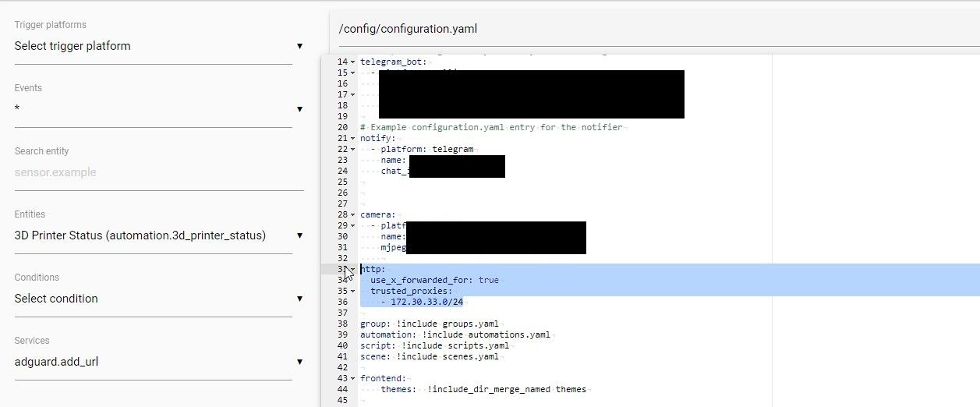The height and width of the screenshot is (407, 980).
Task: Click 'use_x_forwarded_for: true' line
Action: 434,280
